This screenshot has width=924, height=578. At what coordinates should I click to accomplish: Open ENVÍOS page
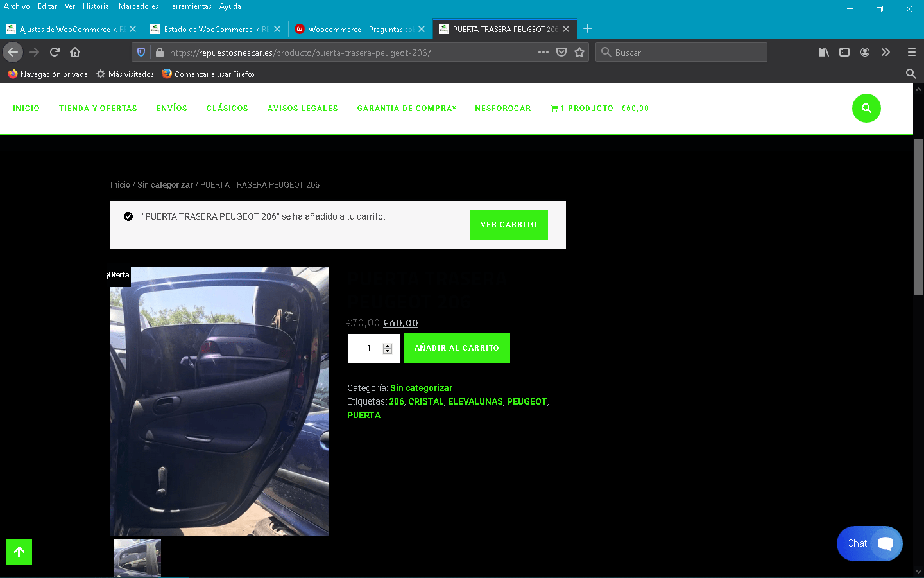tap(172, 109)
